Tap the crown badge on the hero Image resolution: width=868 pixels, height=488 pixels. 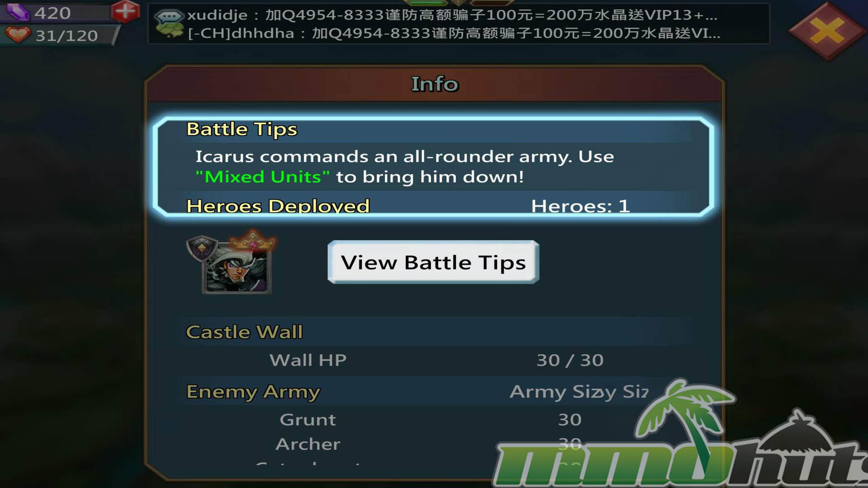[x=253, y=241]
